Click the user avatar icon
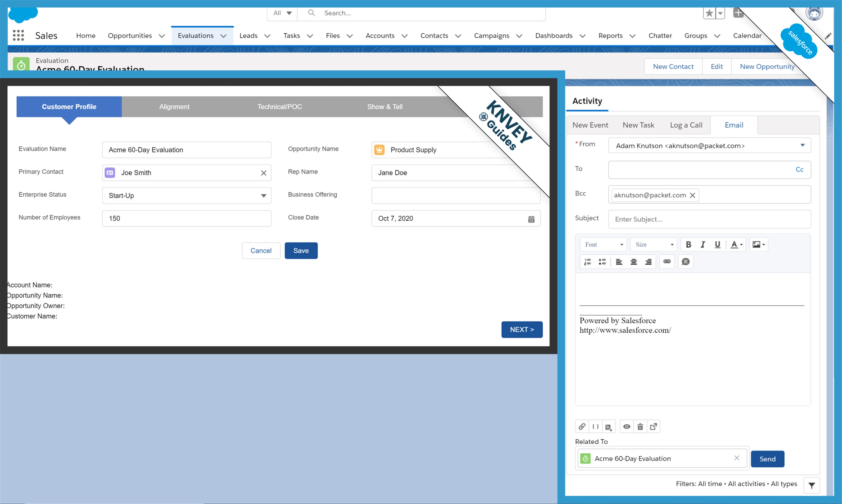The image size is (842, 504). pos(814,13)
